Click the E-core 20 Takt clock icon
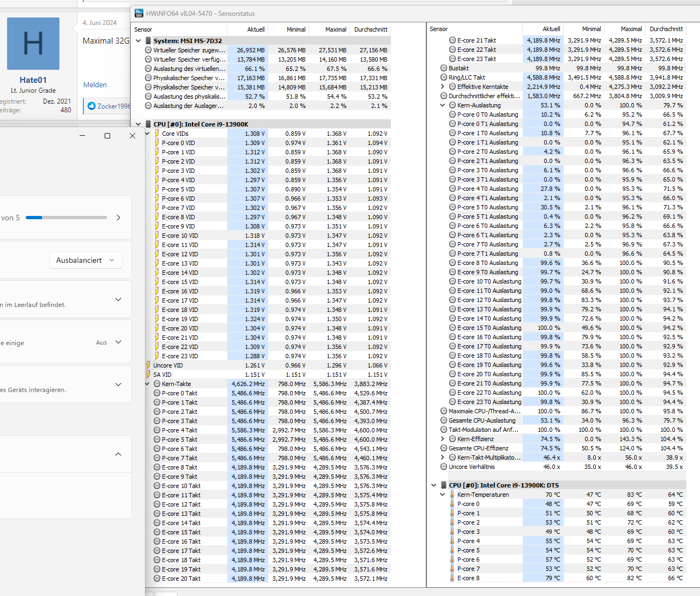The image size is (700, 596). (x=156, y=578)
